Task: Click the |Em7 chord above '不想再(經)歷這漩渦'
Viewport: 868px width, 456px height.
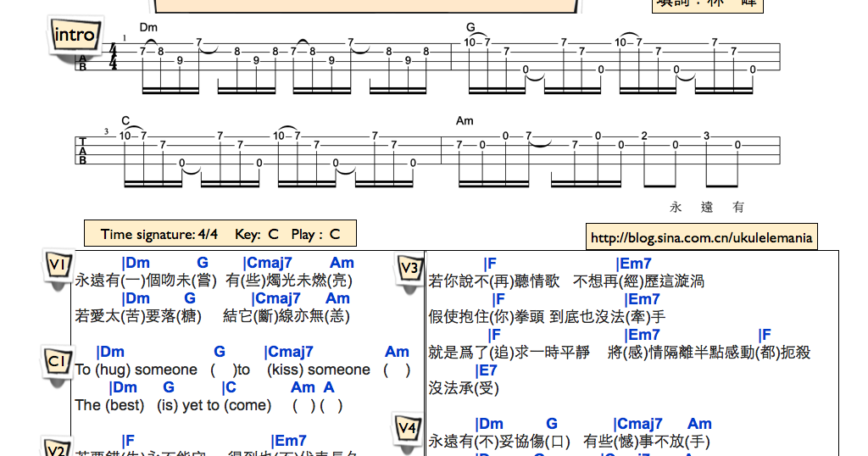Action: 634,264
